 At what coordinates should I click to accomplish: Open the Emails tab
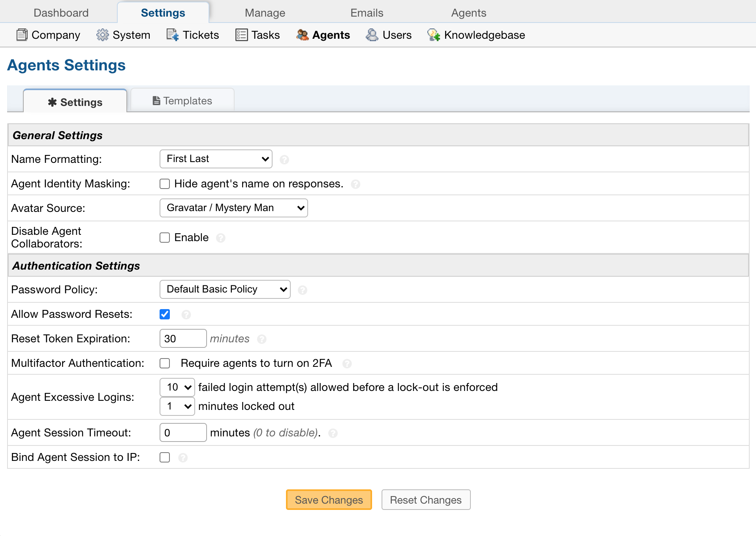pyautogui.click(x=367, y=13)
